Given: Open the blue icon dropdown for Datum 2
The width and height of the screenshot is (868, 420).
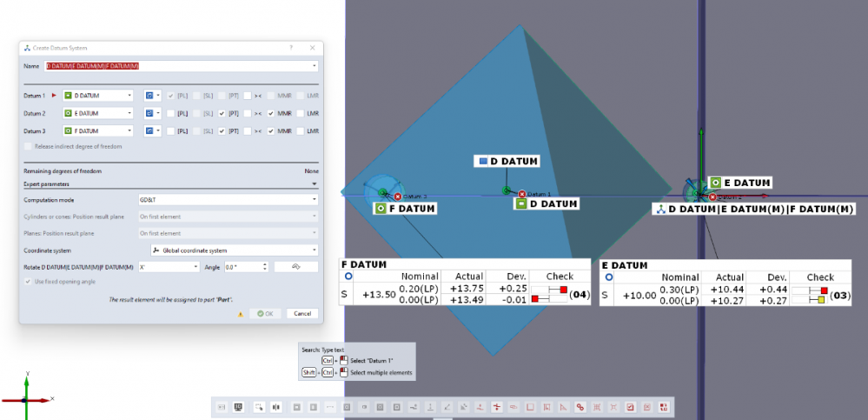Looking at the screenshot, I should (x=152, y=114).
